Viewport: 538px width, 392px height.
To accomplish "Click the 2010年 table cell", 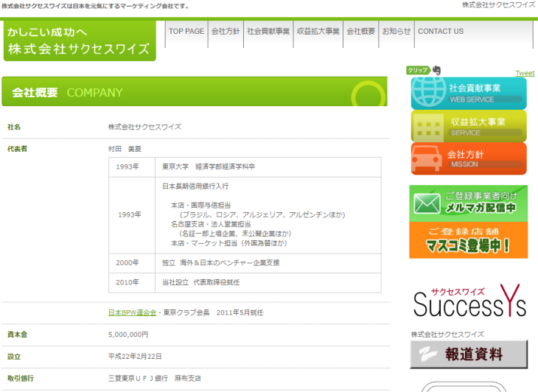I will click(132, 283).
